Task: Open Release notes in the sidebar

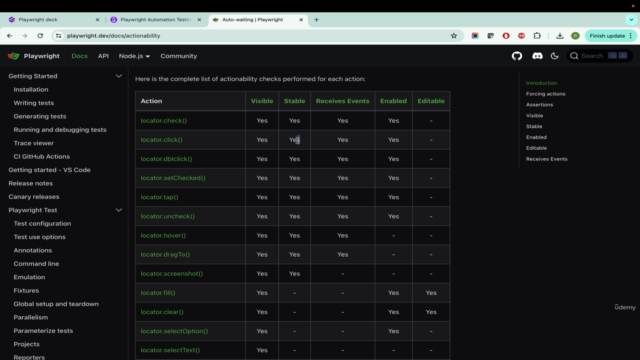Action: tap(30, 183)
